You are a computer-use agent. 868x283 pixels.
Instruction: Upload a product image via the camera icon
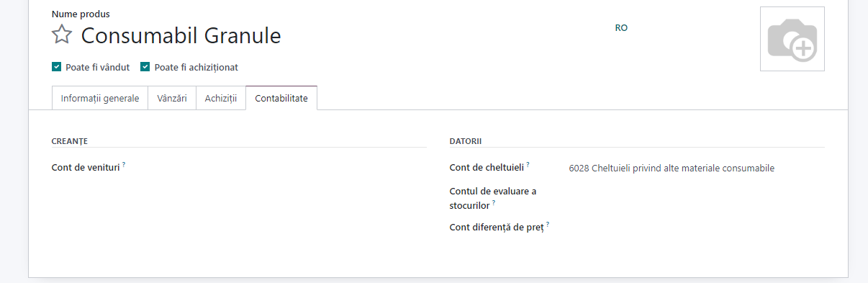[x=792, y=39]
